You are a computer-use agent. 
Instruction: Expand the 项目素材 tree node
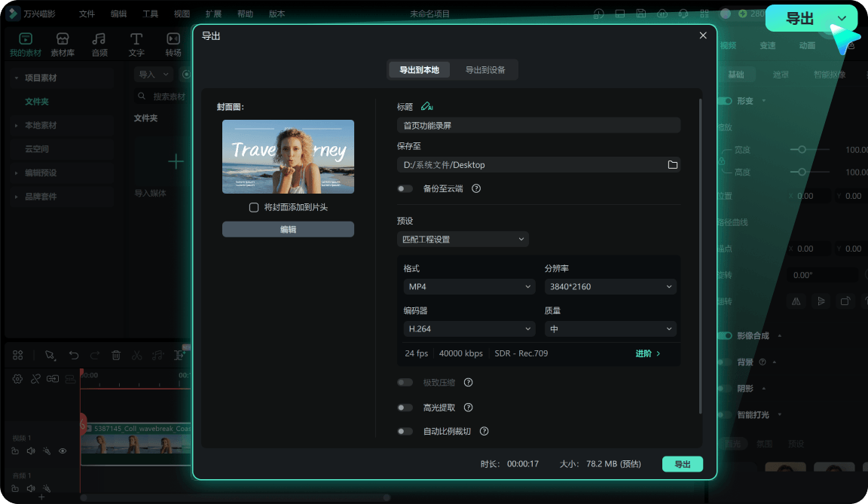16,78
